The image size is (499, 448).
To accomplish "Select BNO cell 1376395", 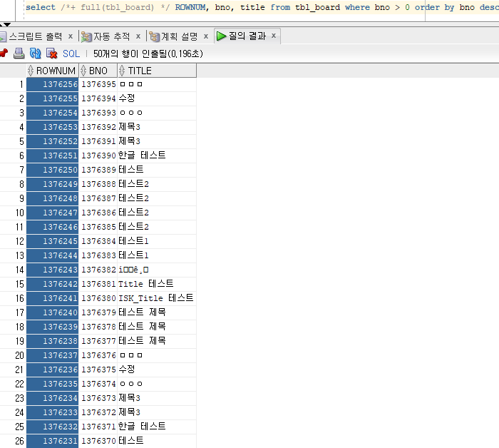I will [98, 84].
